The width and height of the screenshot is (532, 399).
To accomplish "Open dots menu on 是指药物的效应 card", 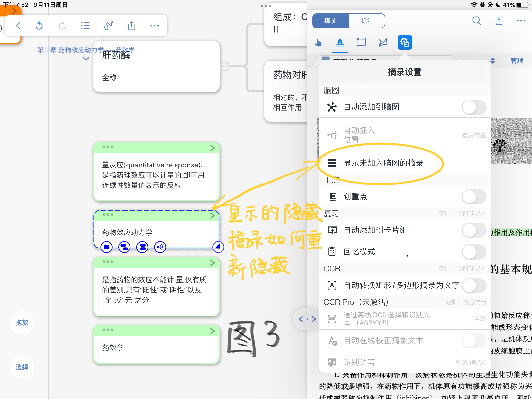I will coord(108,262).
